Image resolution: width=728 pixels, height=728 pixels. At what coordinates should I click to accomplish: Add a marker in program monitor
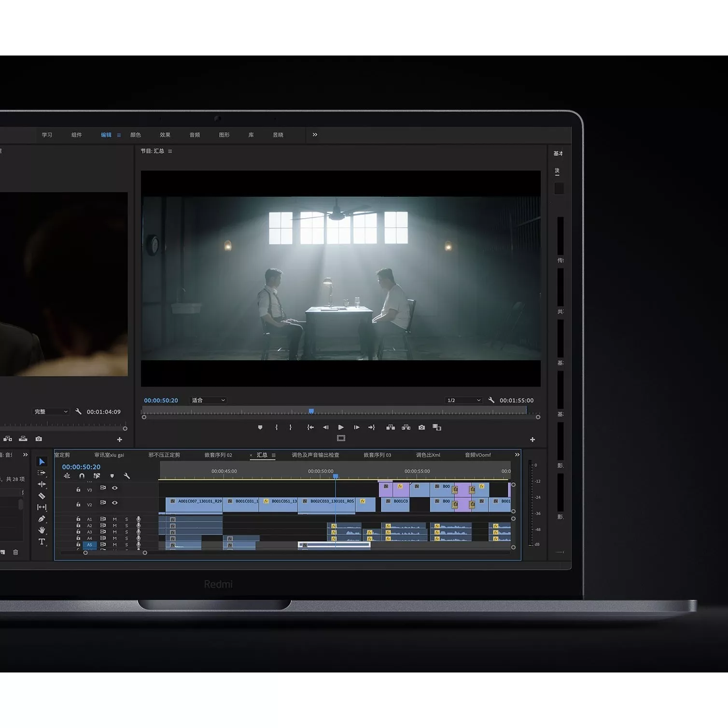[x=260, y=427]
